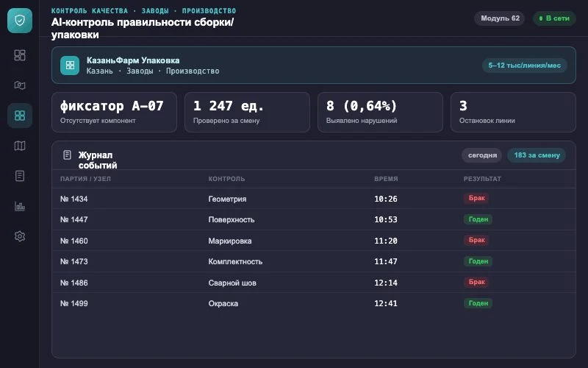Click the Партия / Узел column header

tap(85, 179)
